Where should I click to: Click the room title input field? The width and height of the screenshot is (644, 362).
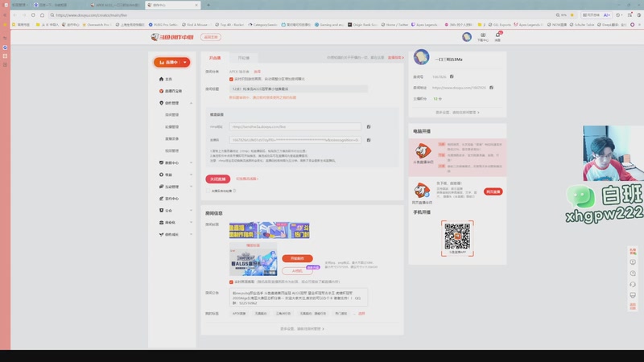pyautogui.click(x=298, y=88)
